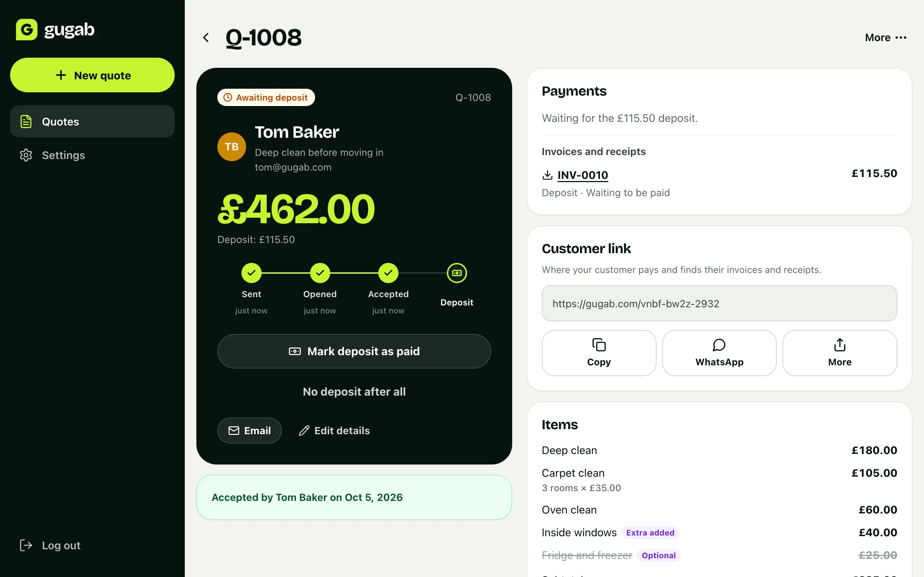Viewport: 924px width, 577px height.
Task: Click the Log out icon
Action: point(26,545)
